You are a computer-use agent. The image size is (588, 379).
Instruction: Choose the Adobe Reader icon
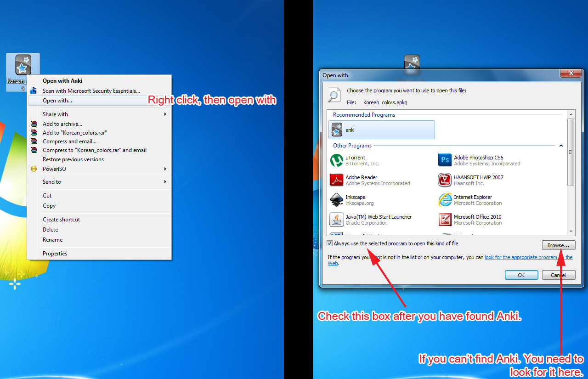[337, 180]
